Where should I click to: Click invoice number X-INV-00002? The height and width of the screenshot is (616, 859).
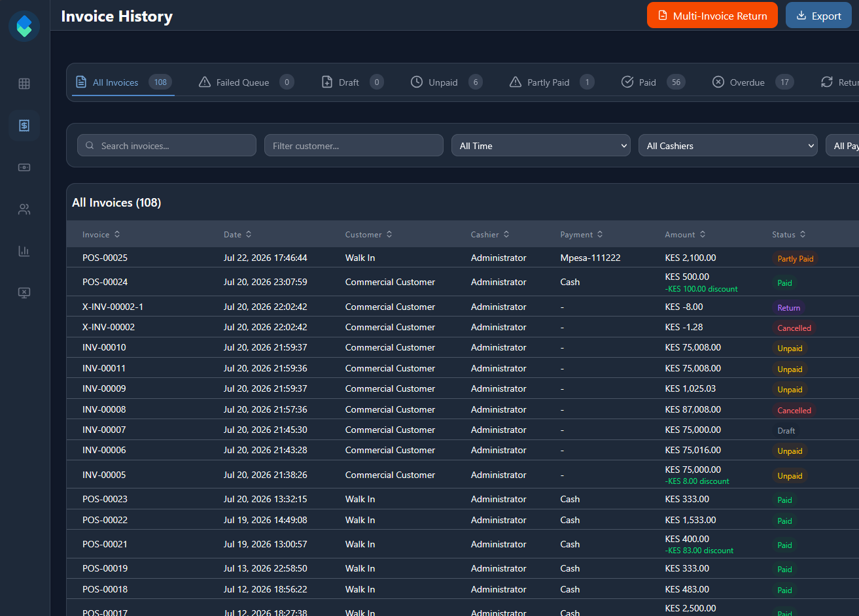click(x=109, y=327)
